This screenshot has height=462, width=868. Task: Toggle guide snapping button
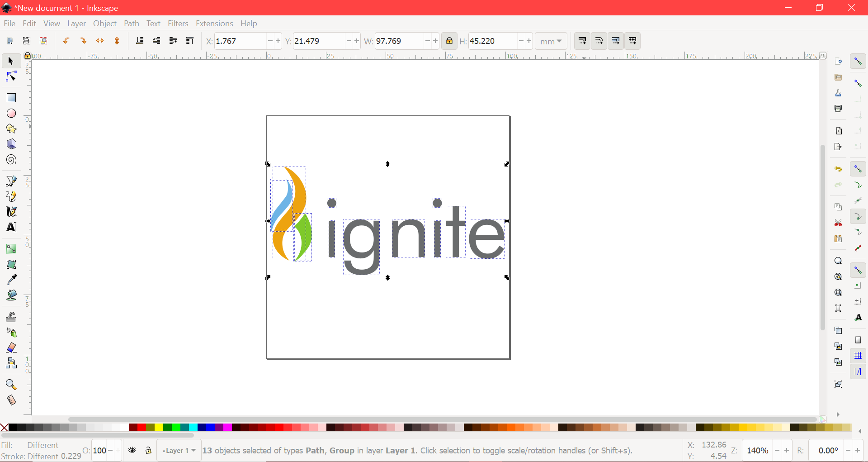[x=858, y=372]
